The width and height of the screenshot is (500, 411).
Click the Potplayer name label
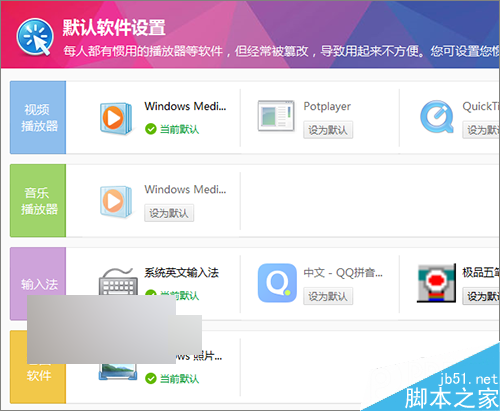tap(327, 107)
